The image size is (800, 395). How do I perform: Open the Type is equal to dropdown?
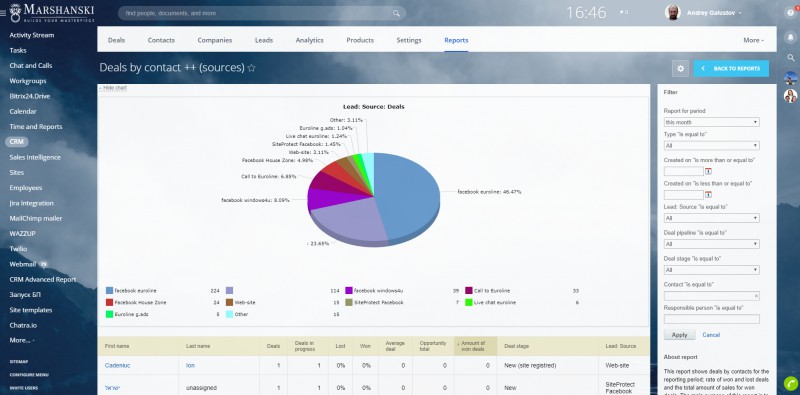(711, 146)
